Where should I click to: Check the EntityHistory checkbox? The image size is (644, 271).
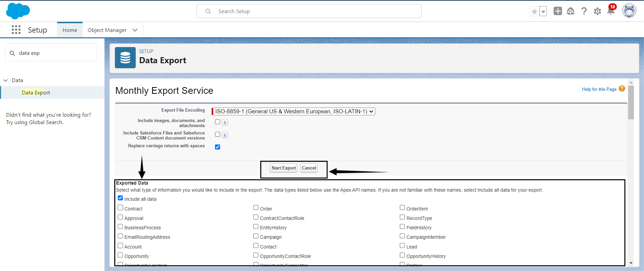coord(256,227)
